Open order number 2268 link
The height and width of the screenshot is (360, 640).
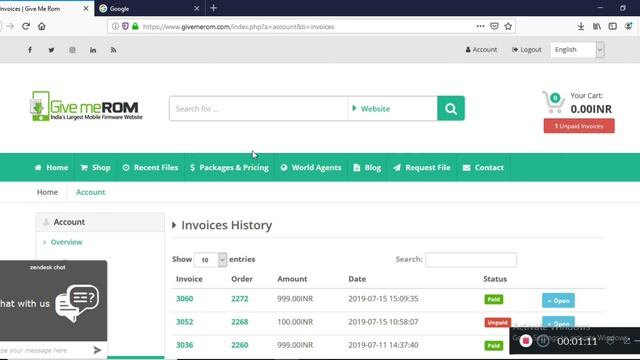coord(240,322)
